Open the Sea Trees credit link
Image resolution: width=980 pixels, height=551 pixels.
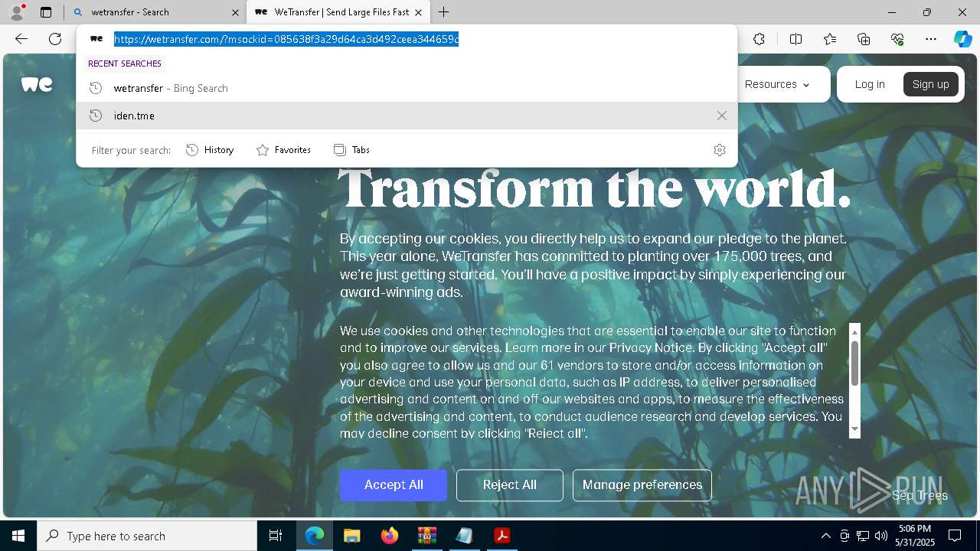(920, 496)
